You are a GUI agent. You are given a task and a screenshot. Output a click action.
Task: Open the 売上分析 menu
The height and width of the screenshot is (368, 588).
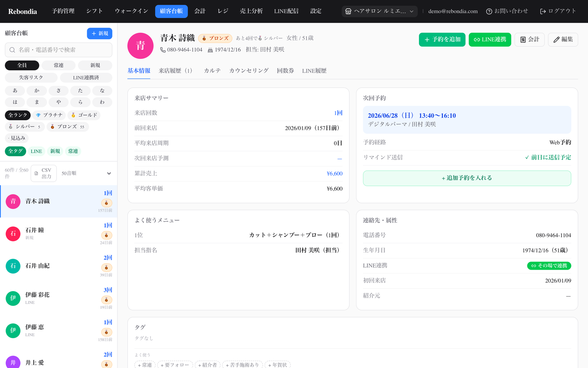[251, 11]
